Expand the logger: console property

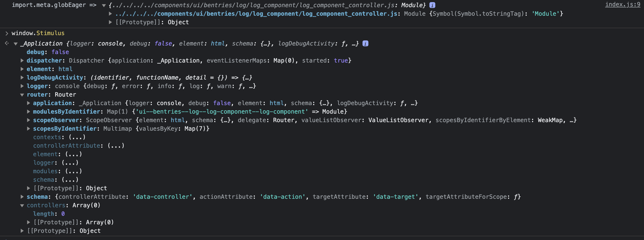pyautogui.click(x=22, y=86)
